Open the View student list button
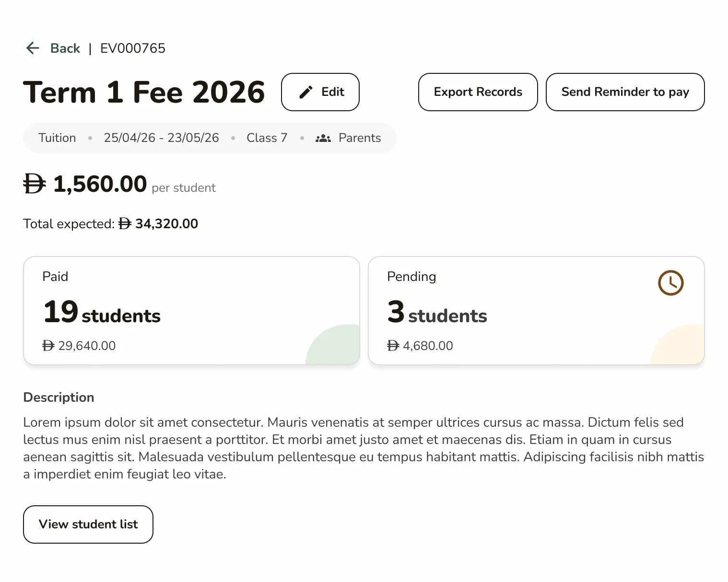Screen dimensions: 728x582 (x=88, y=524)
